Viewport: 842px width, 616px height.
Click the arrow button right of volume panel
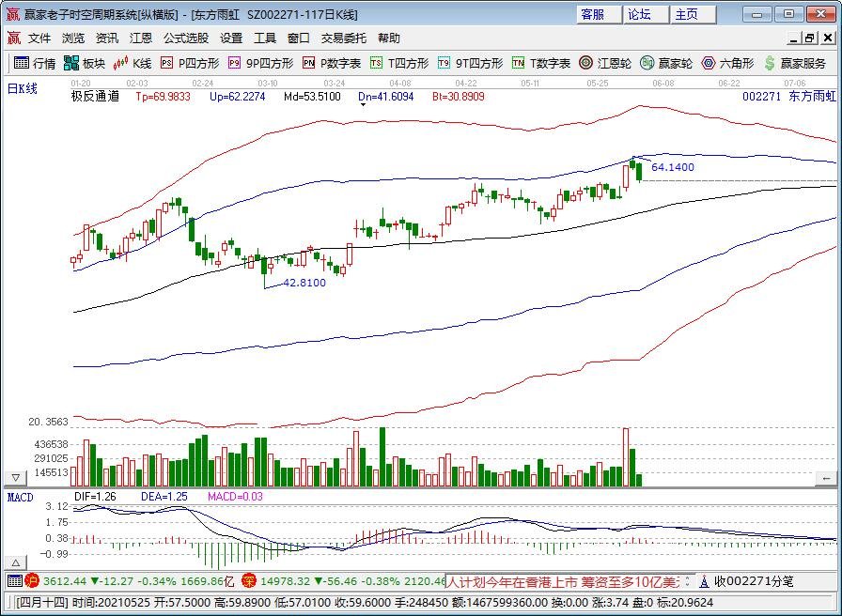point(825,478)
